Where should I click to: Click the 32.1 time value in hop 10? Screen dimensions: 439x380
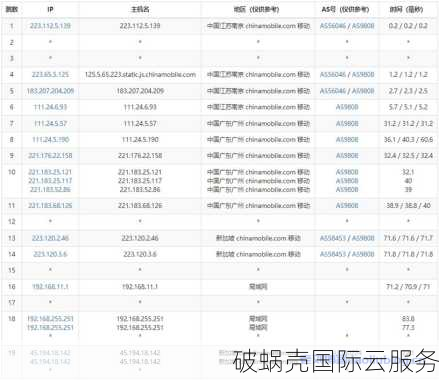(408, 172)
